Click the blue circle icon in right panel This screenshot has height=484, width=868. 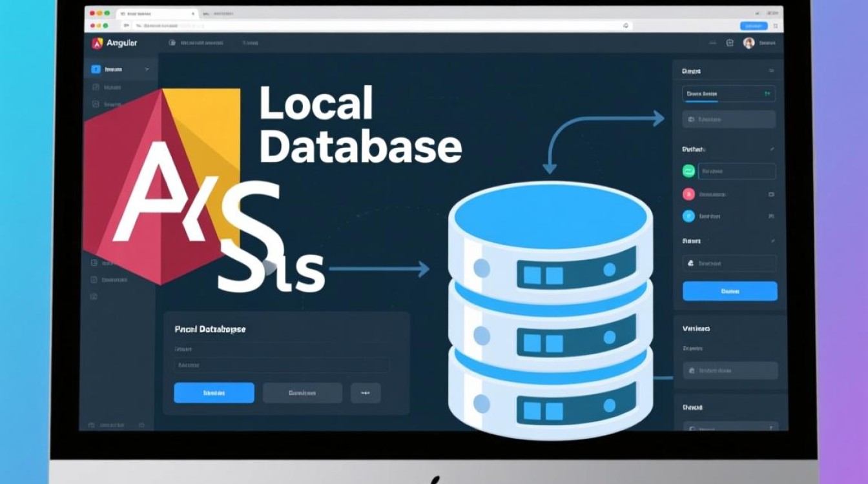click(x=688, y=216)
